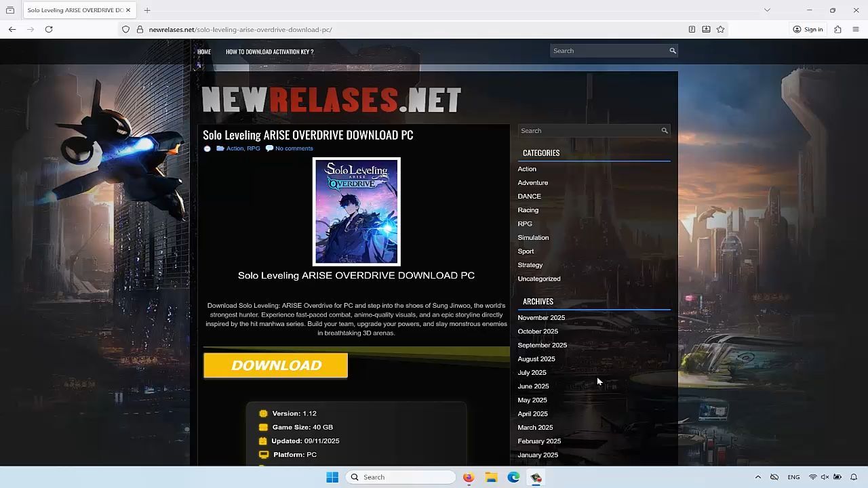
Task: Click the sidebar Search input field
Action: [588, 131]
